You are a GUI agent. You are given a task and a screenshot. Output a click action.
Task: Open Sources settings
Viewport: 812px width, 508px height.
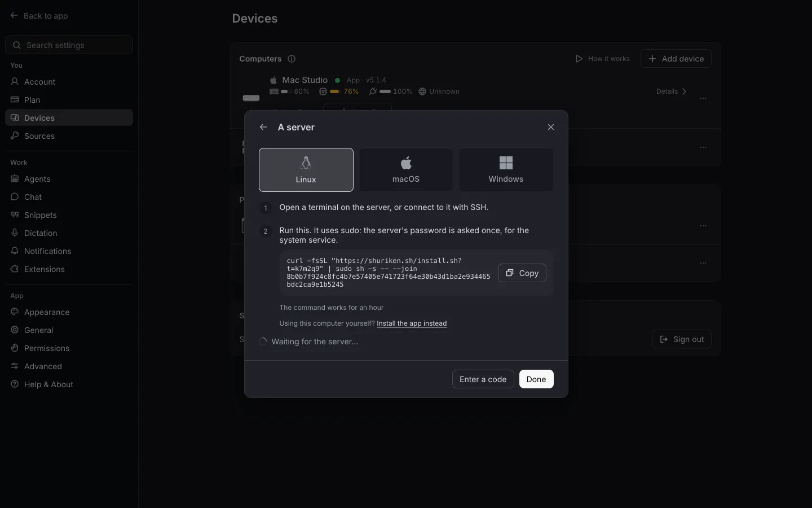(x=69, y=136)
